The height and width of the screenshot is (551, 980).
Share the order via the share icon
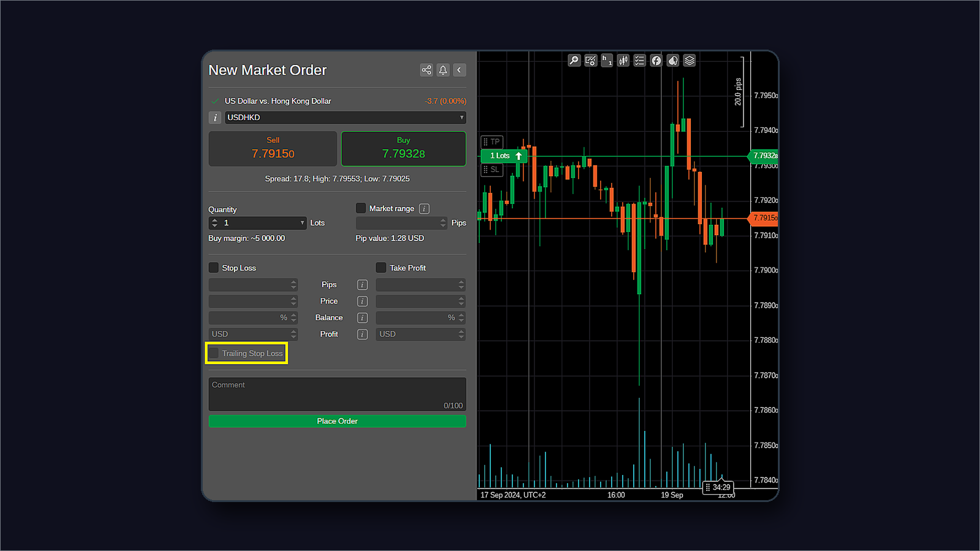coord(426,70)
